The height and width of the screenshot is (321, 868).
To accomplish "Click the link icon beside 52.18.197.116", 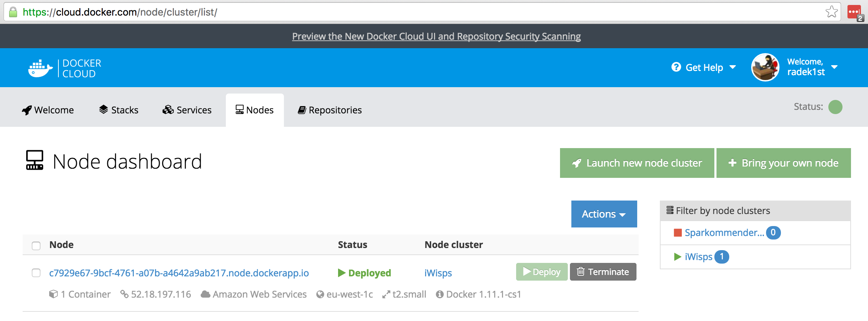I will 124,294.
